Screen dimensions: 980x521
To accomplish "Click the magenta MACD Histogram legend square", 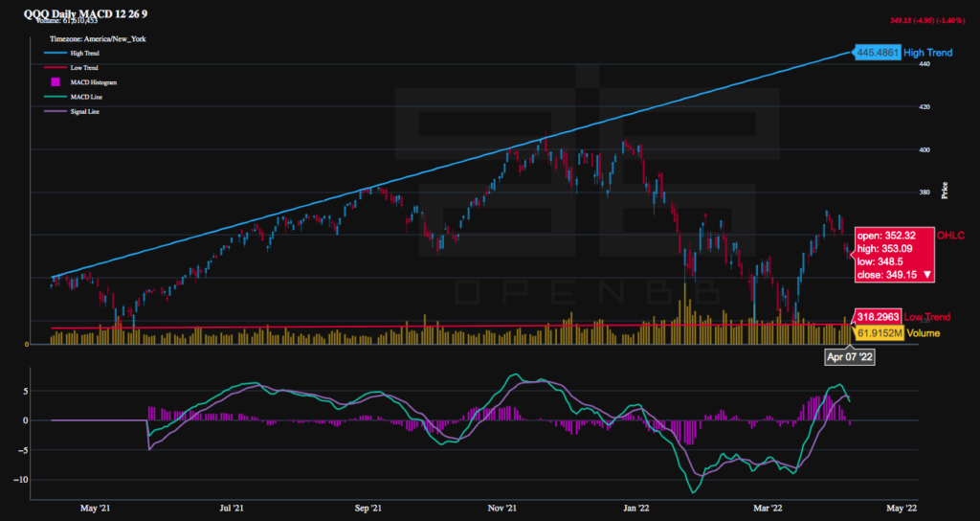I will click(x=56, y=82).
